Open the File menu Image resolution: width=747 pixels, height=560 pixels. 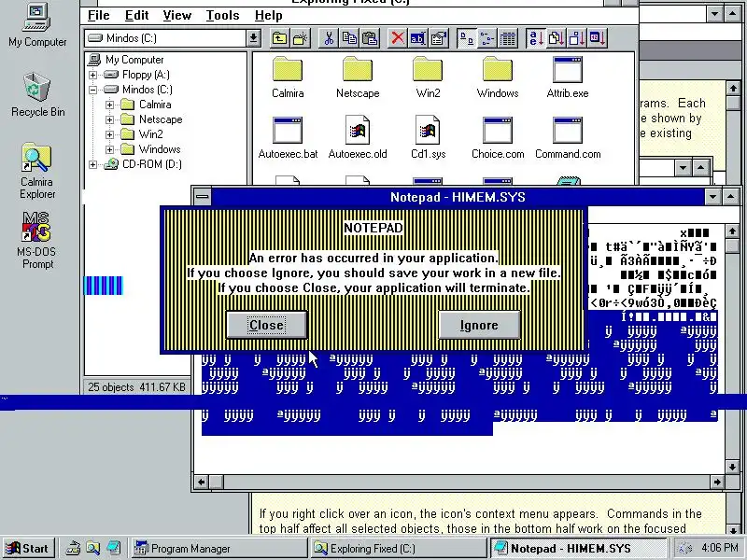pos(99,15)
